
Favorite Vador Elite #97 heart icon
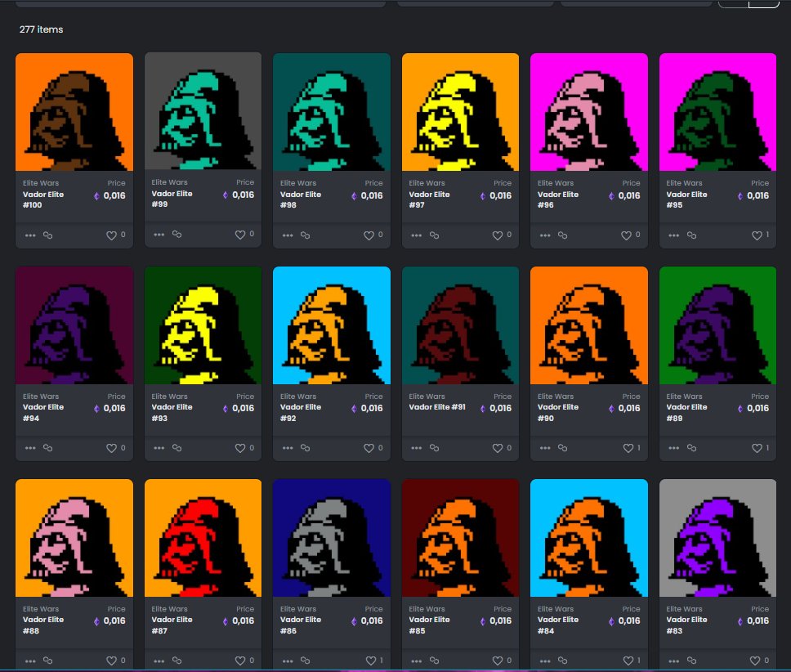coord(498,235)
